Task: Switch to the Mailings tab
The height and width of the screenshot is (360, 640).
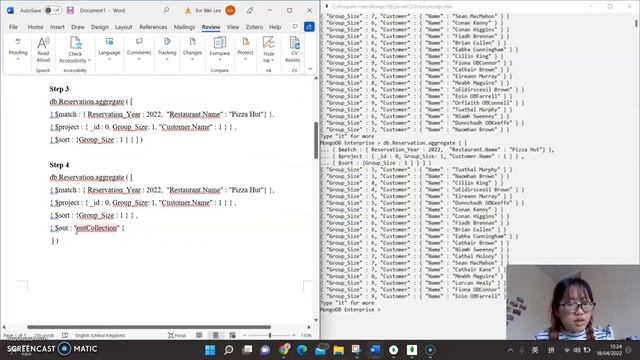Action: click(x=184, y=27)
